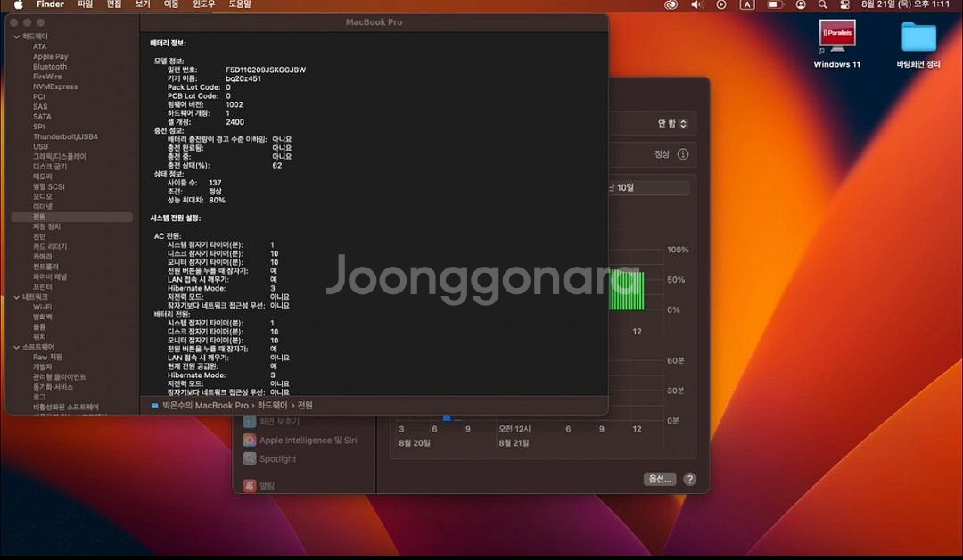Viewport: 963px width, 560px height.
Task: Open the 파일 menu
Action: click(86, 4)
